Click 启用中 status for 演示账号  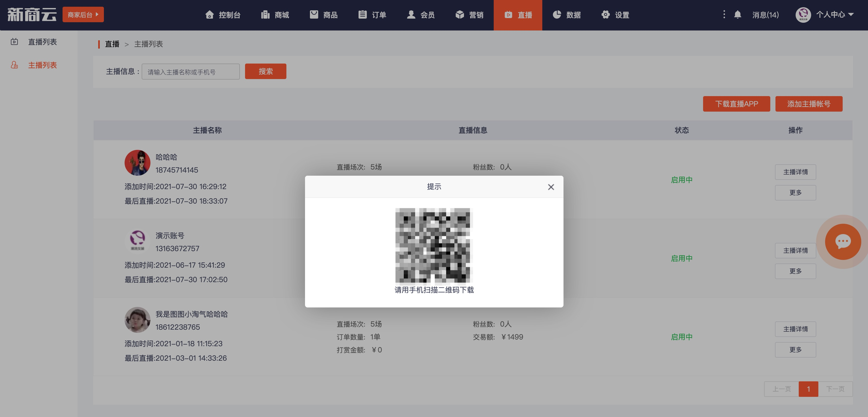tap(682, 258)
